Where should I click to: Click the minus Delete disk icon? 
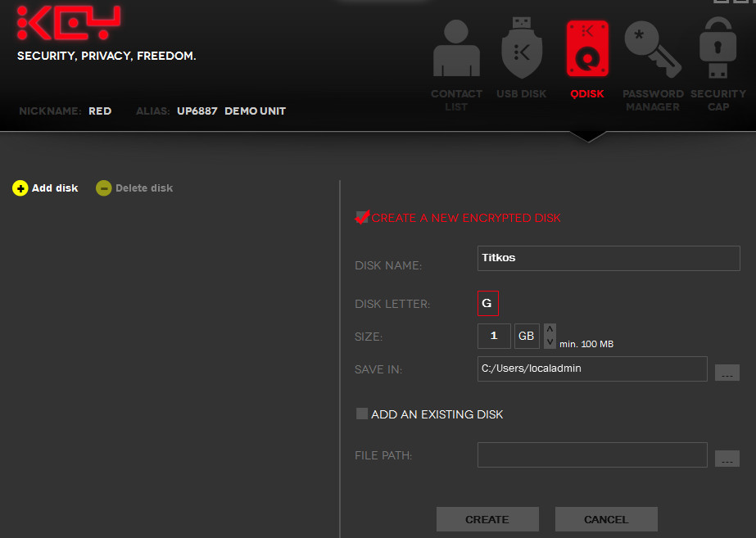pyautogui.click(x=104, y=188)
